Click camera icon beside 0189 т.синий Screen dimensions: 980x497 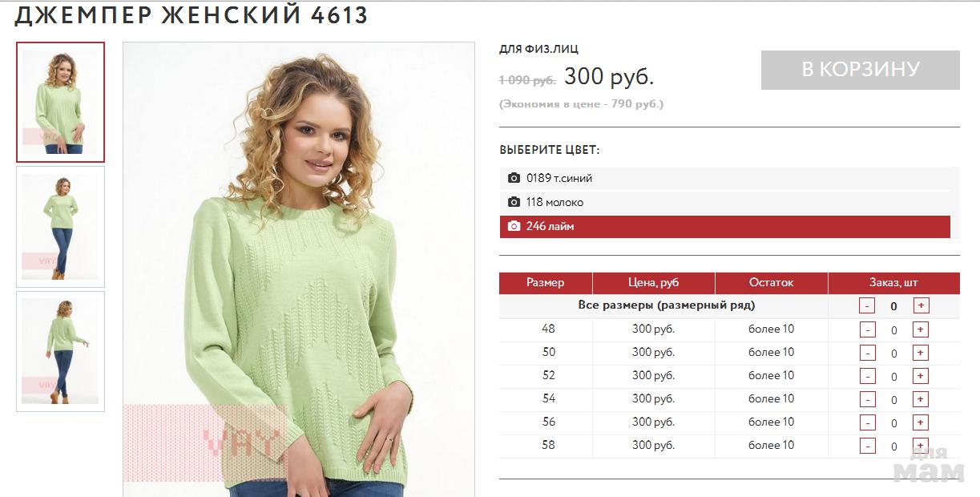(x=514, y=178)
